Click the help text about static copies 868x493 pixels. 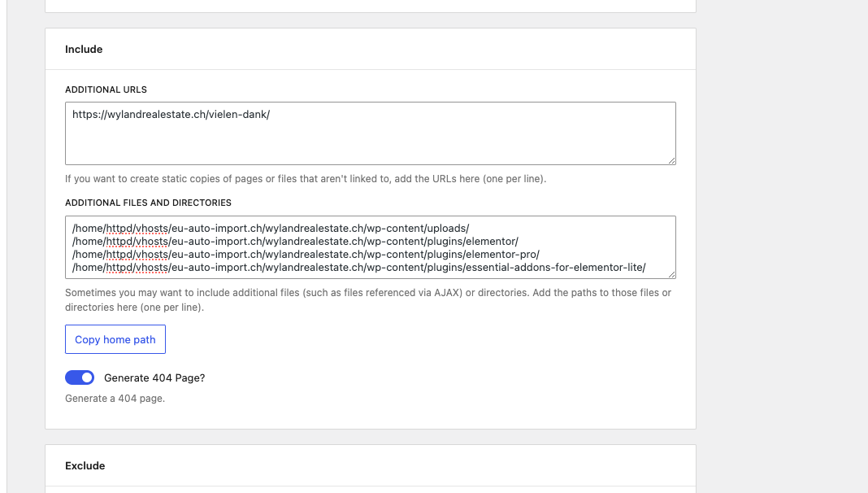305,178
